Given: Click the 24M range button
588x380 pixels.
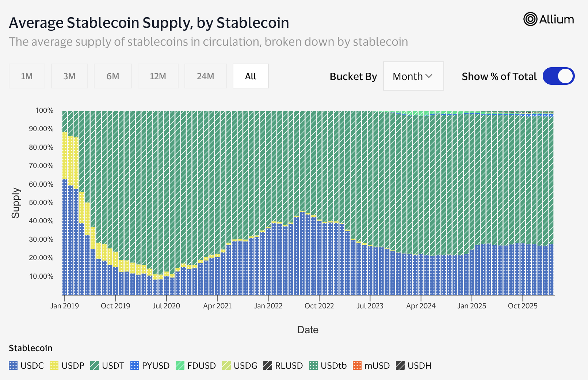Looking at the screenshot, I should point(205,76).
